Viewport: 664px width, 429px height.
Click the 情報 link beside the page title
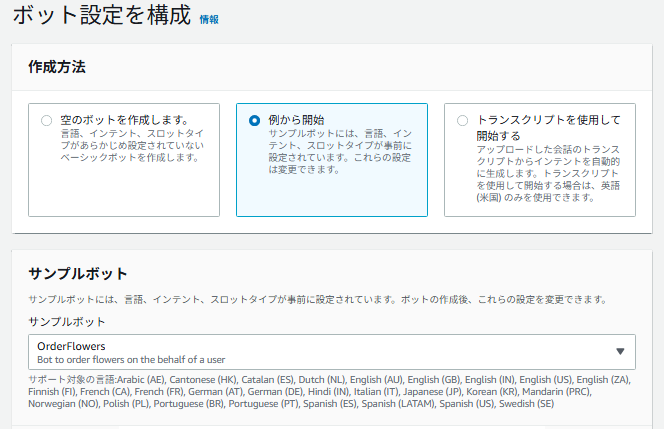pos(209,19)
